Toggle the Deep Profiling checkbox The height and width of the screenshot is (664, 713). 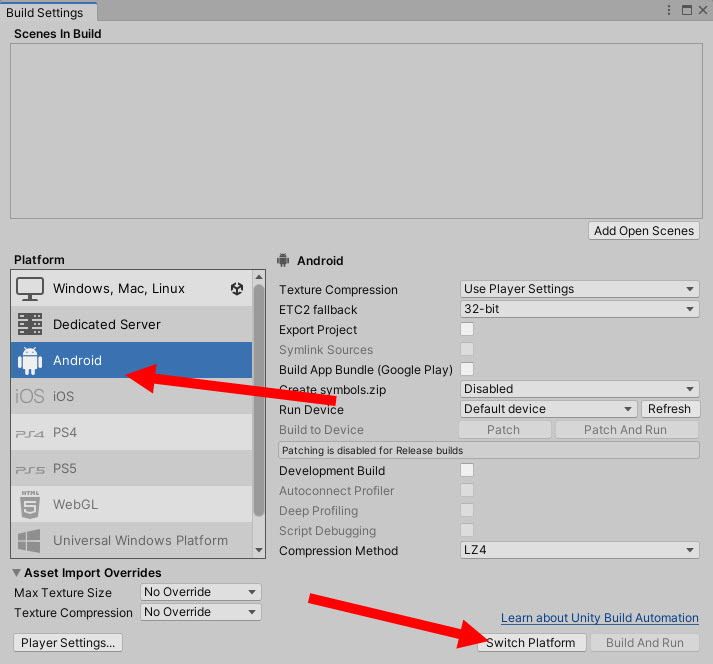click(467, 510)
